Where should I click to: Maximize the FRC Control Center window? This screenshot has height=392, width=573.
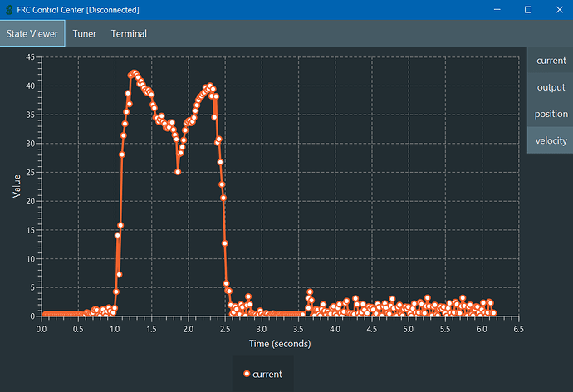click(x=527, y=9)
